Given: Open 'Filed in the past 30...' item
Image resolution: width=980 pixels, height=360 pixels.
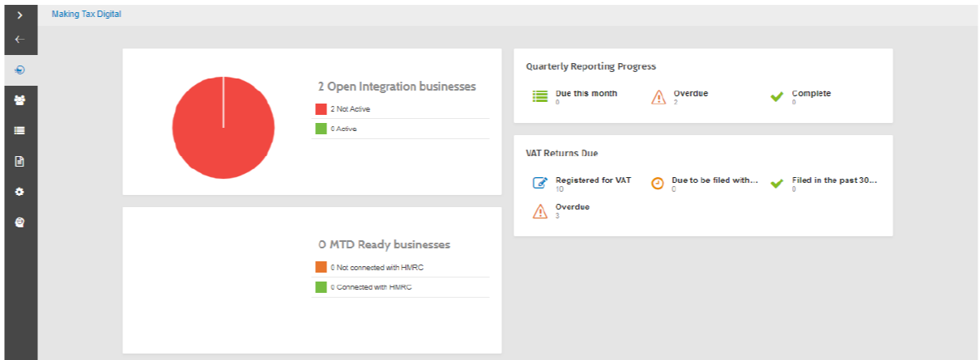Looking at the screenshot, I should tap(834, 180).
